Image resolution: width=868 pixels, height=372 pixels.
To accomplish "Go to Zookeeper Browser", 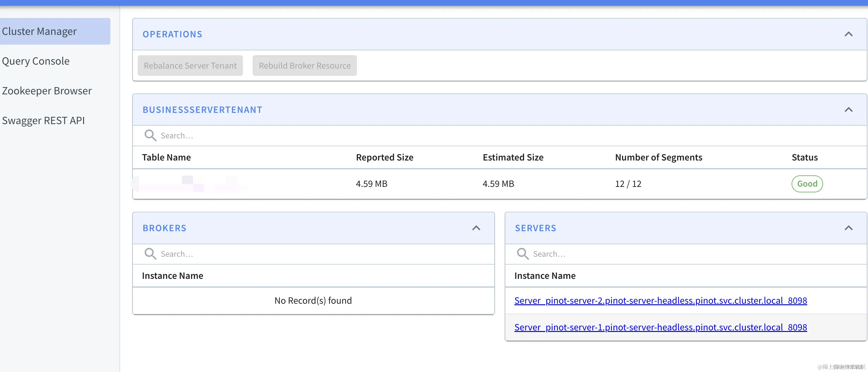I will 47,91.
